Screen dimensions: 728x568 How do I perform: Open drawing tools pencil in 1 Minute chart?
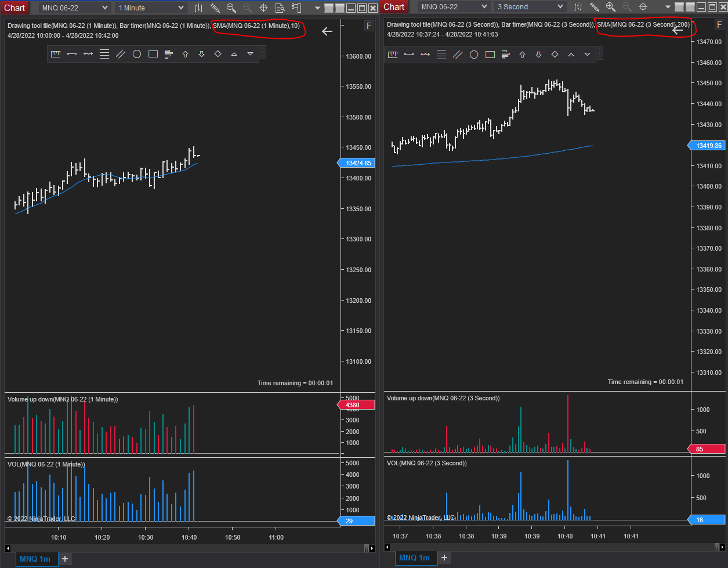[x=215, y=8]
